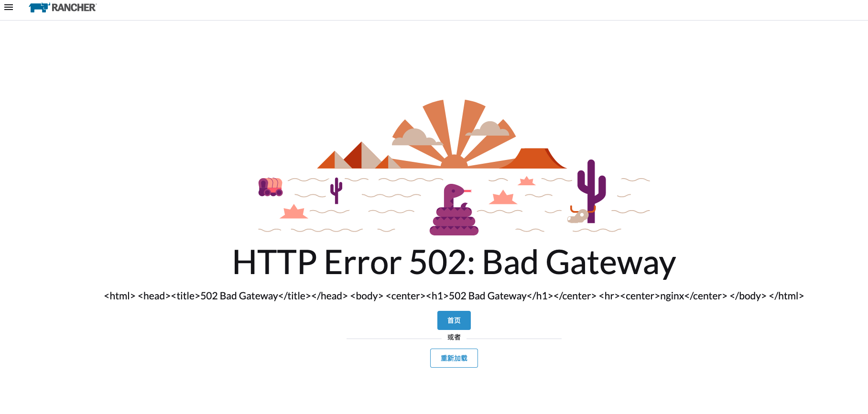Click the small pink shrub on the horizon
This screenshot has width=868, height=414.
527,181
